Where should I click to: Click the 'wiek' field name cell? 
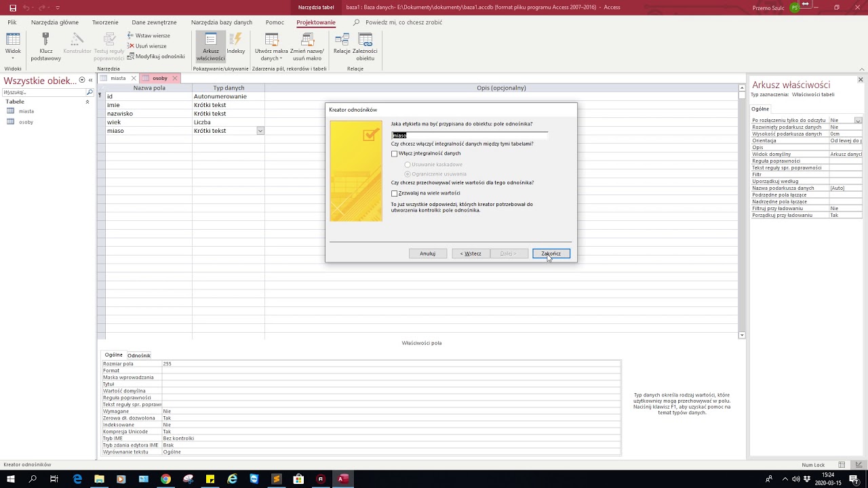click(149, 123)
